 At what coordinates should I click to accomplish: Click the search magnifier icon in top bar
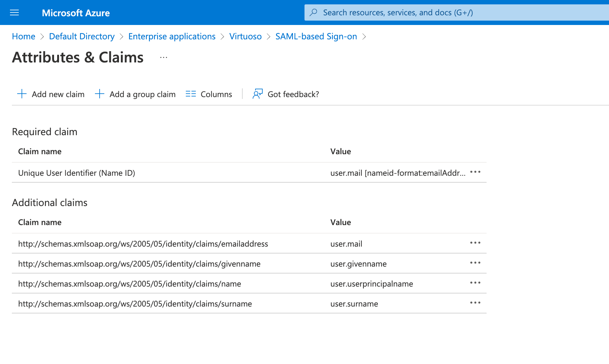coord(314,12)
